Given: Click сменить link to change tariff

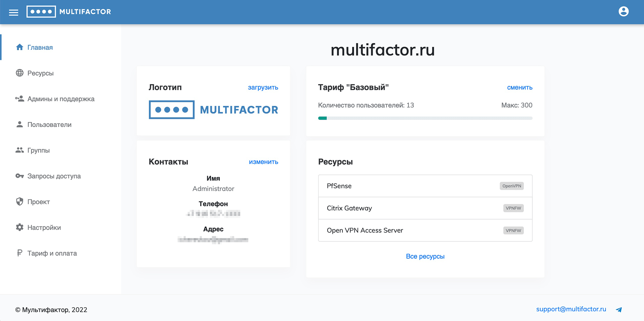Looking at the screenshot, I should point(520,87).
